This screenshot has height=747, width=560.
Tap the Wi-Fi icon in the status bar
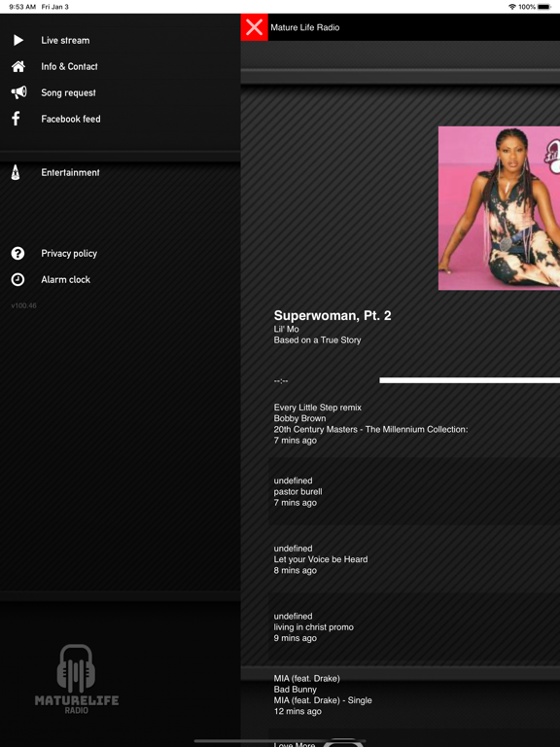click(512, 7)
